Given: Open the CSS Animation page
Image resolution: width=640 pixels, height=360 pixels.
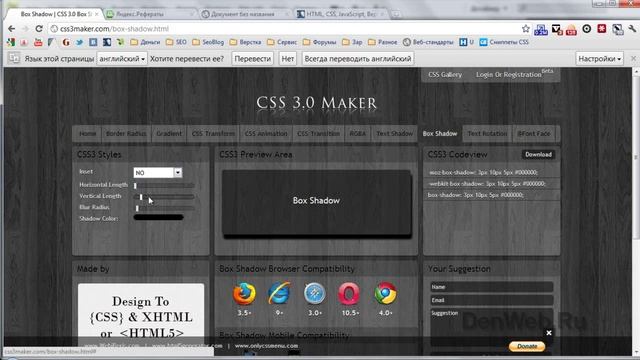Looking at the screenshot, I should 266,133.
